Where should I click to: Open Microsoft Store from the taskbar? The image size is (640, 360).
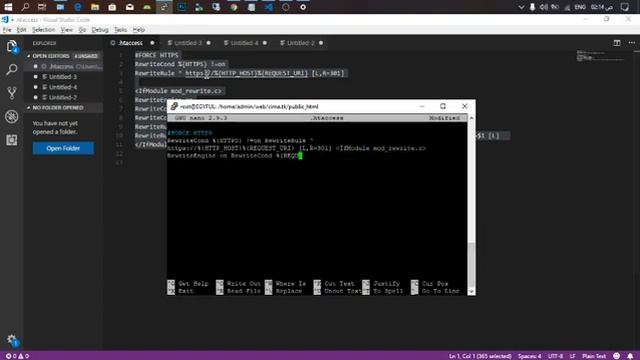click(112, 7)
